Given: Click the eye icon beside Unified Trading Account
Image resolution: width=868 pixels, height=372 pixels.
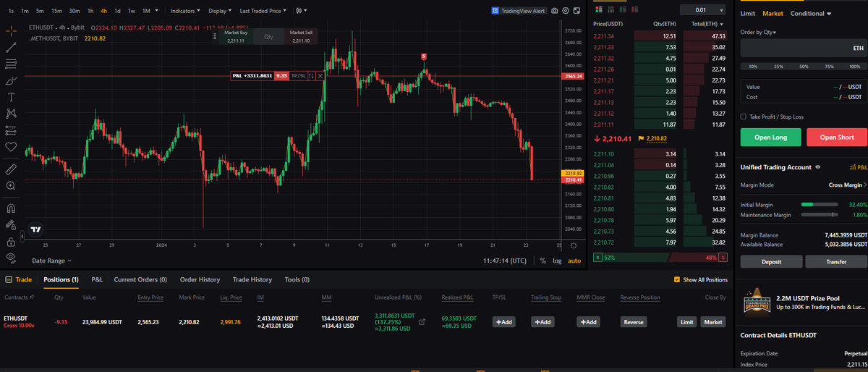Looking at the screenshot, I should click(817, 167).
